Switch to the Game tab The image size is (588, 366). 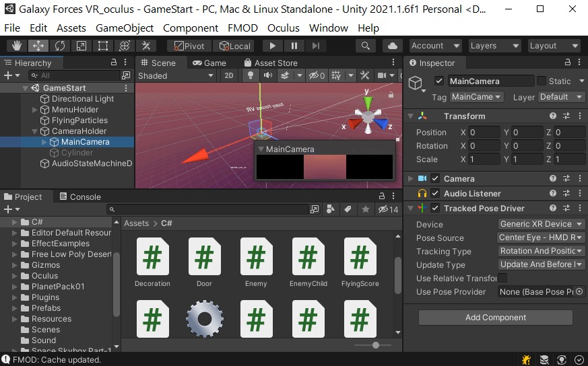209,63
